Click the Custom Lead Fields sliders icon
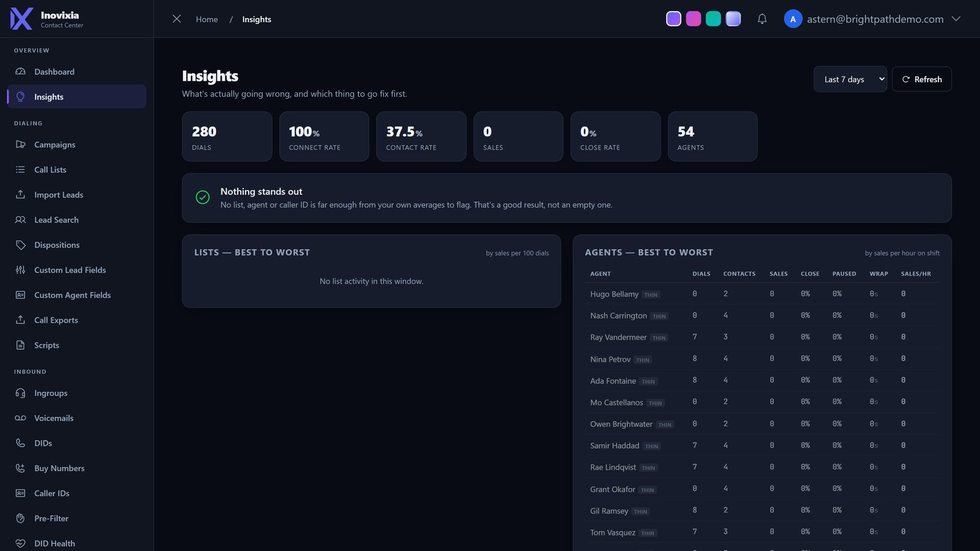 pyautogui.click(x=20, y=270)
